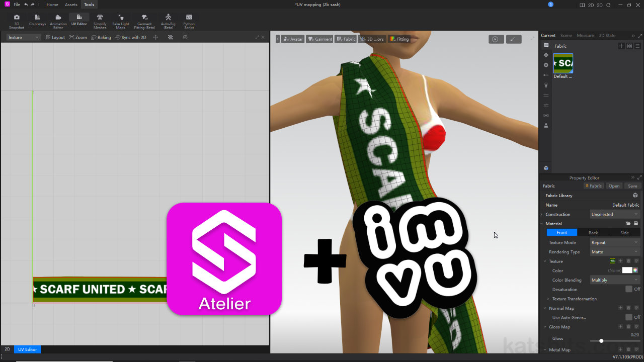
Task: Select the Simplify Meshes tool
Action: (x=100, y=21)
